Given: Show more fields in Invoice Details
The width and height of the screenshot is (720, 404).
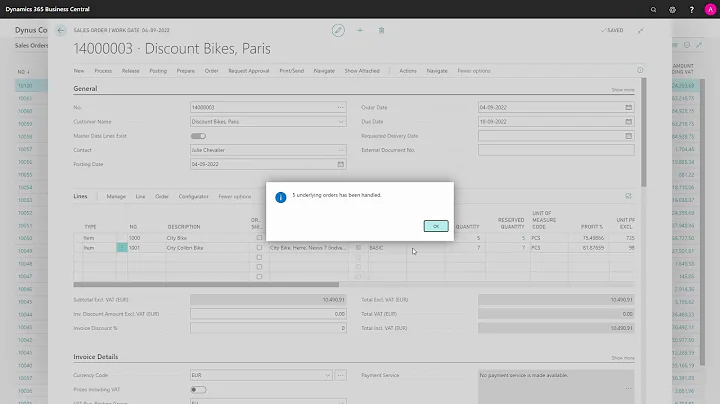Looking at the screenshot, I should [x=623, y=358].
